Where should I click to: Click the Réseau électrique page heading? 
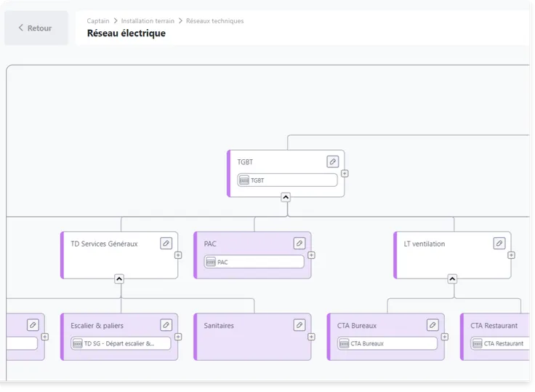pyautogui.click(x=126, y=33)
